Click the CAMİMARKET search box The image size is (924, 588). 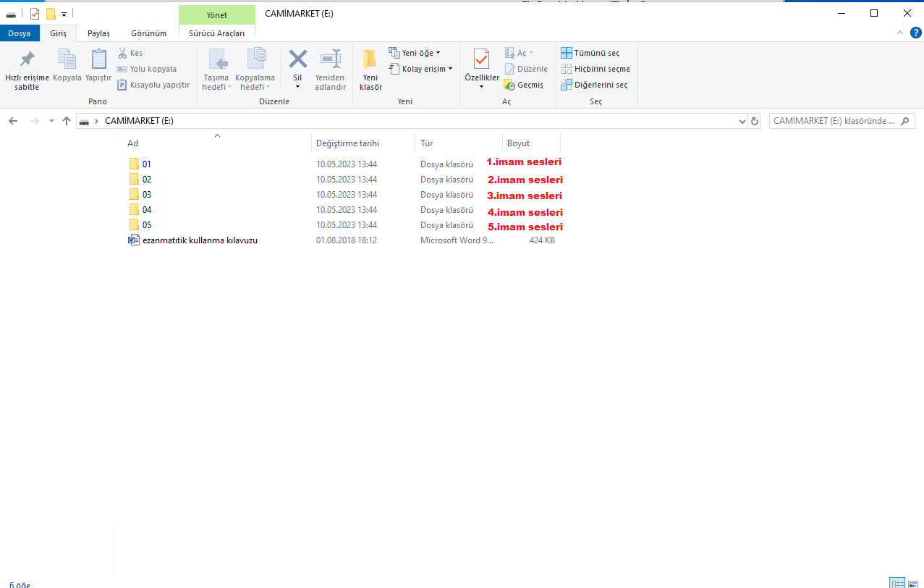click(834, 121)
